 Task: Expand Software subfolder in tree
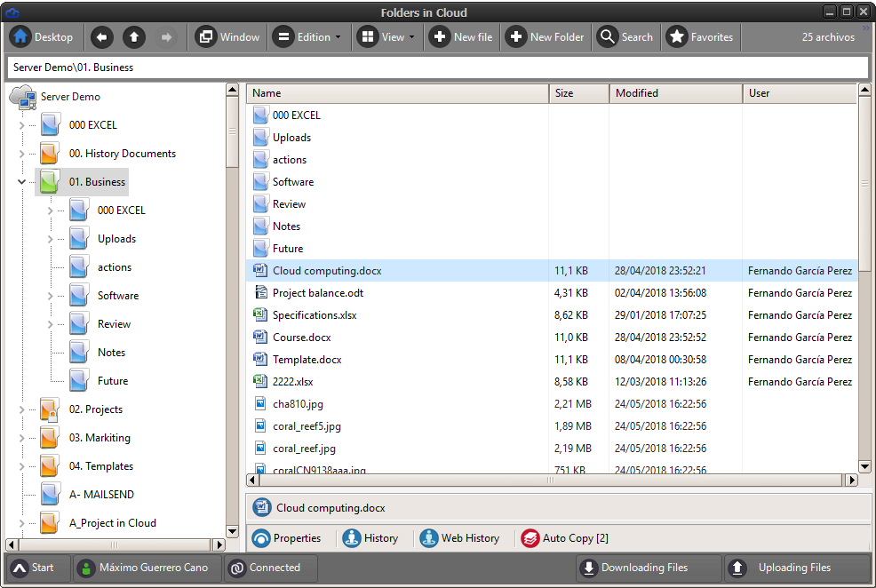click(51, 296)
